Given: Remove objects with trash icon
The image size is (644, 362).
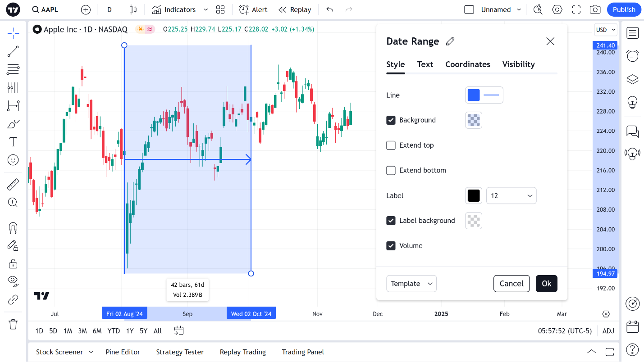Looking at the screenshot, I should click(x=13, y=324).
